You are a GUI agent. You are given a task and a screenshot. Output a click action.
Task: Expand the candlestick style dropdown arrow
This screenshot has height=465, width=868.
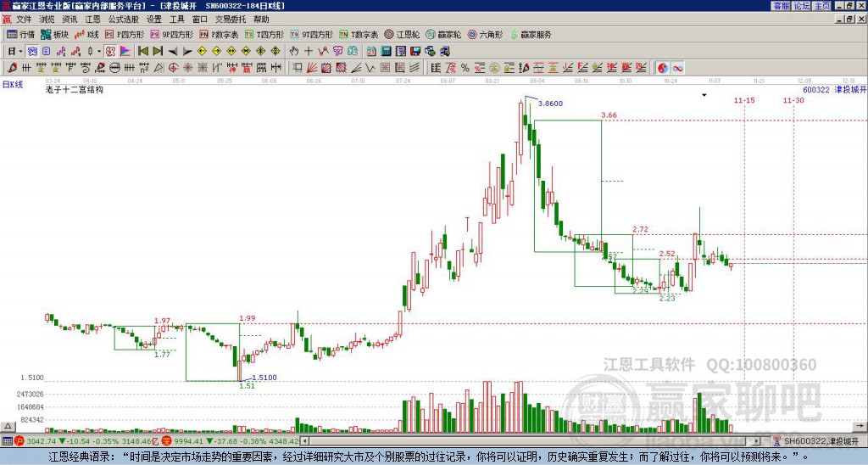[x=99, y=52]
